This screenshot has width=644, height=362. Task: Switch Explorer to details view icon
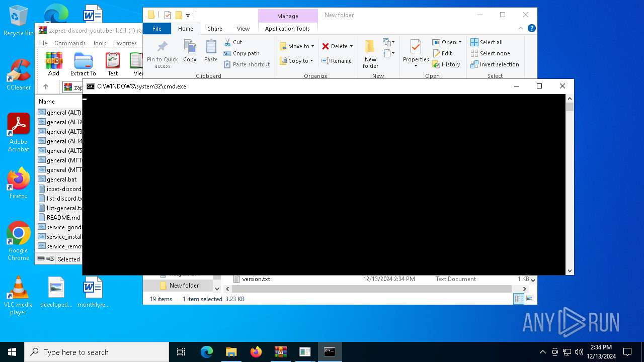[519, 299]
